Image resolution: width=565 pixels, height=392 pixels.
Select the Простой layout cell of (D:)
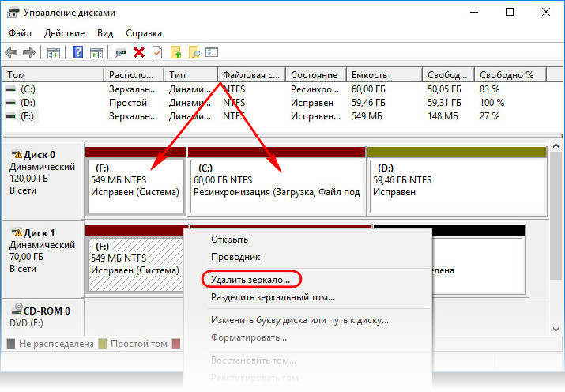click(128, 103)
